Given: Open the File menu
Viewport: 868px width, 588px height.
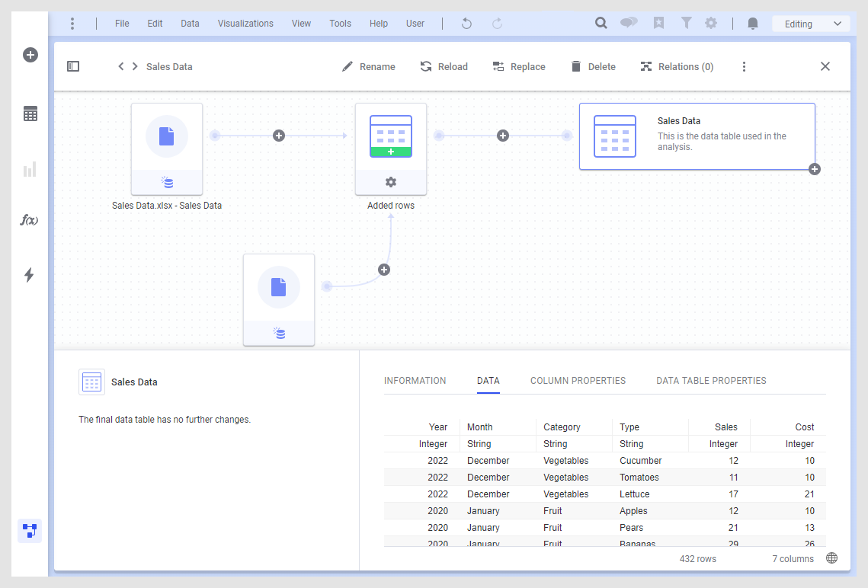Looking at the screenshot, I should point(122,24).
